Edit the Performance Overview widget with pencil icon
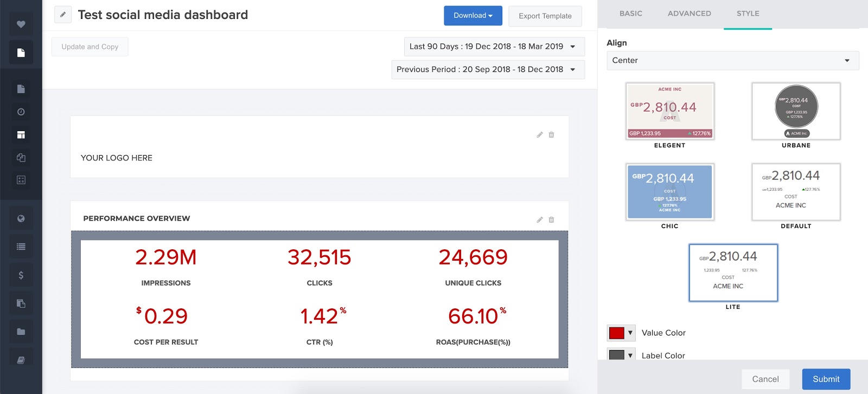868x394 pixels. coord(539,219)
